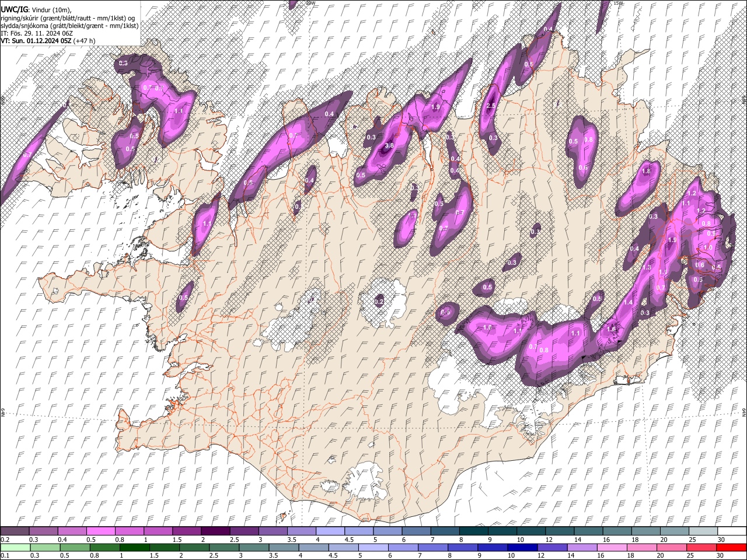Click the white 30 swatch ending the top legend
Screen dimensions: 747x560
tap(732, 531)
